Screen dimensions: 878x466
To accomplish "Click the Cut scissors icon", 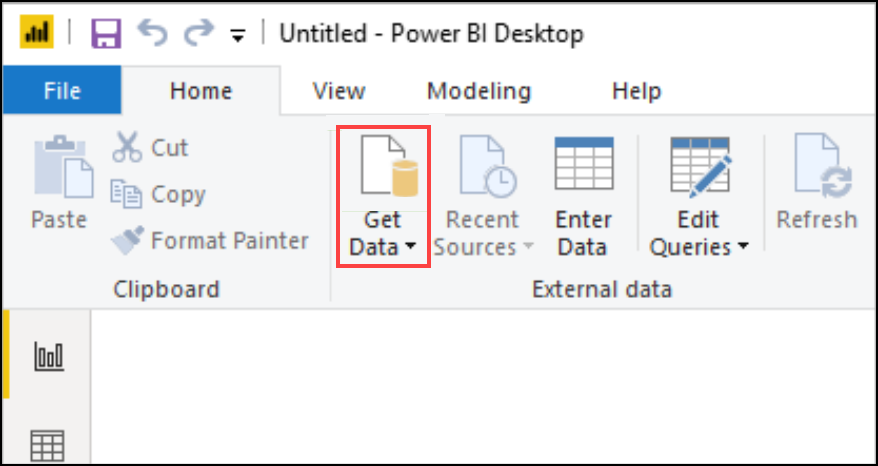I will pyautogui.click(x=127, y=148).
